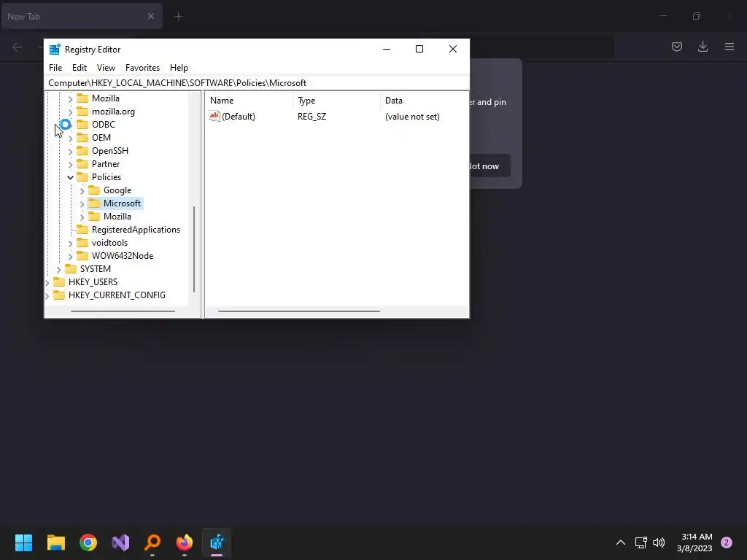Expand the Microsoft key under Policies
Screen dimensions: 747x560
[x=82, y=204]
